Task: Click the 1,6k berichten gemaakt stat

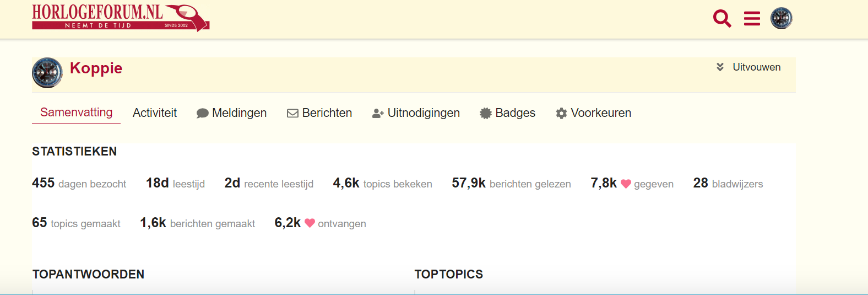Action: click(198, 223)
